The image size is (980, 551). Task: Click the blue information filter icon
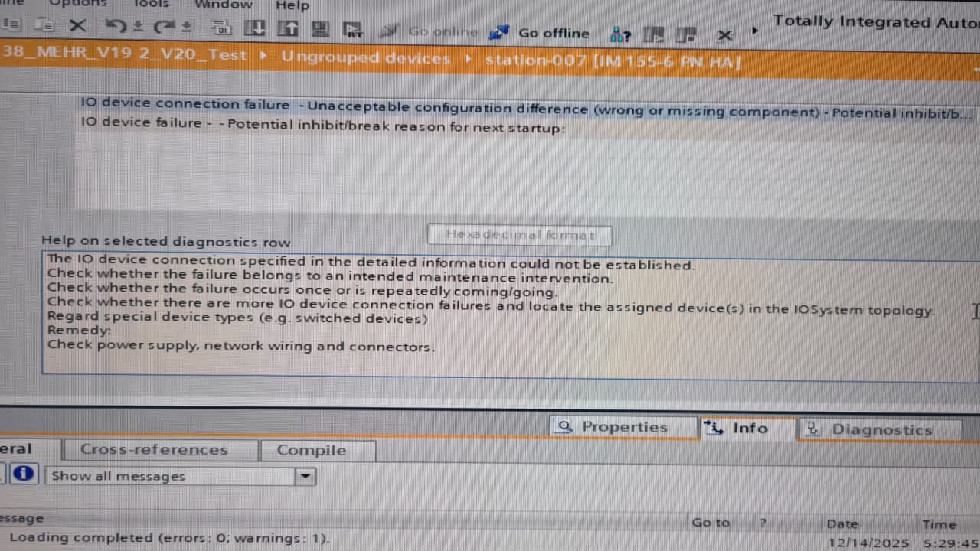point(24,474)
